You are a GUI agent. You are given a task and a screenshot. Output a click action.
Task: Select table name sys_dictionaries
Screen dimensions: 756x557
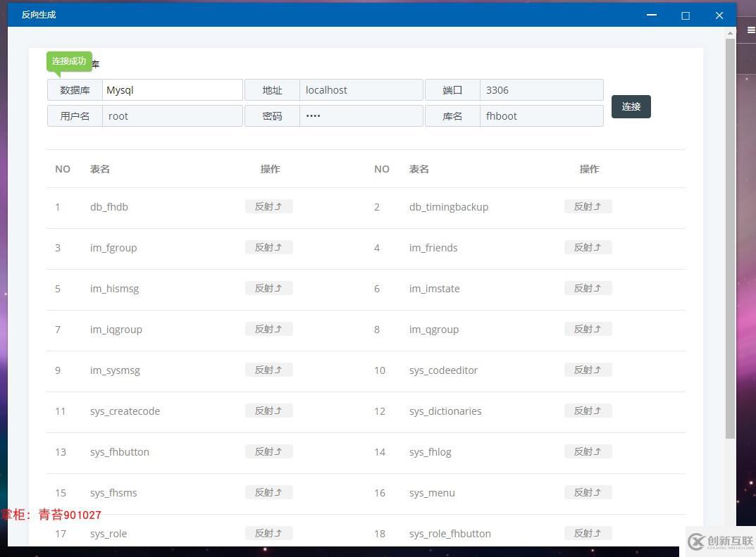pyautogui.click(x=445, y=411)
